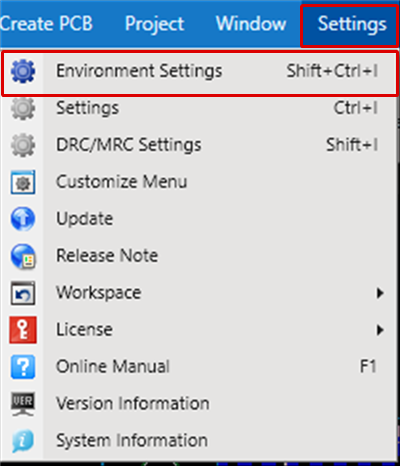
Task: Click the blue gear Environment Settings icon
Action: pyautogui.click(x=23, y=71)
